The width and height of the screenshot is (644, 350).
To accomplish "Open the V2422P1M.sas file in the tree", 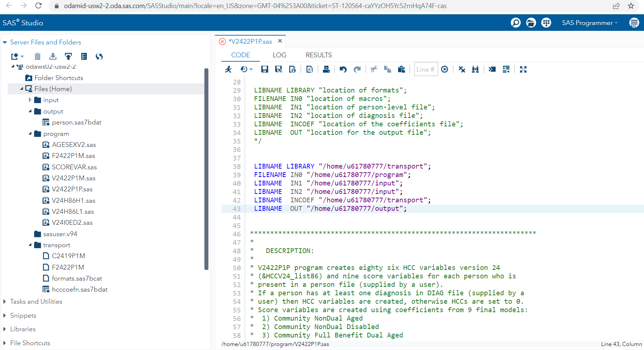I will 73,178.
